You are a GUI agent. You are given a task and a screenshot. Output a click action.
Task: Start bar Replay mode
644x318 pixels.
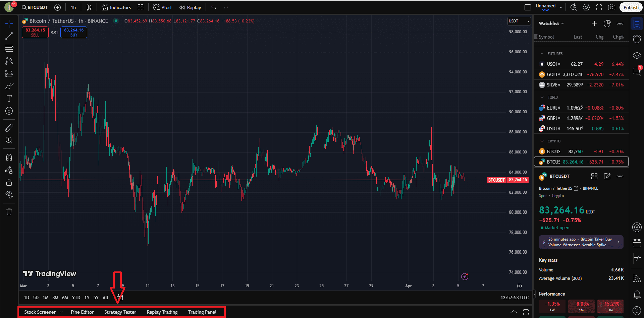coord(190,7)
